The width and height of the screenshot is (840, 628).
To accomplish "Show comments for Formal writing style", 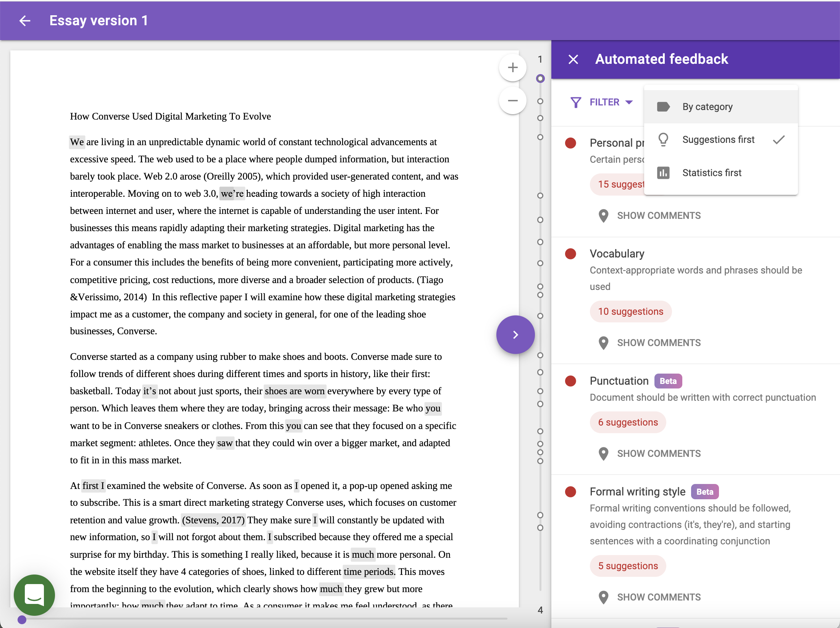I will 650,597.
